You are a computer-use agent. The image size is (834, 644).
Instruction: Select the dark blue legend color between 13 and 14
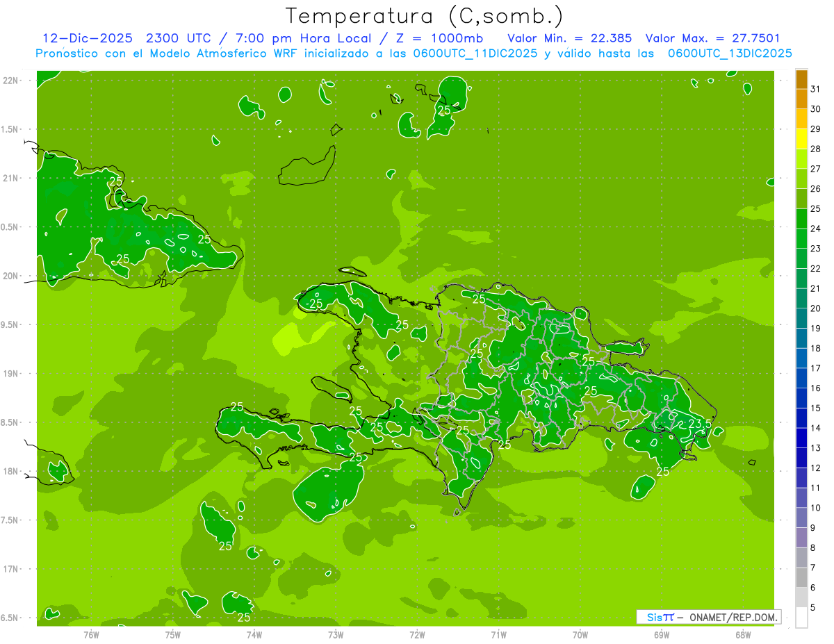coord(801,438)
